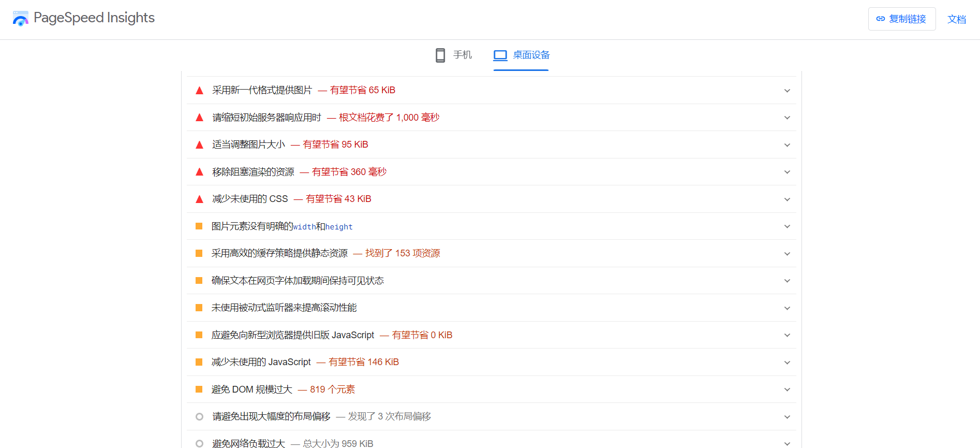Open the 图片元素没有明确的 width 和 height audit

tap(282, 226)
